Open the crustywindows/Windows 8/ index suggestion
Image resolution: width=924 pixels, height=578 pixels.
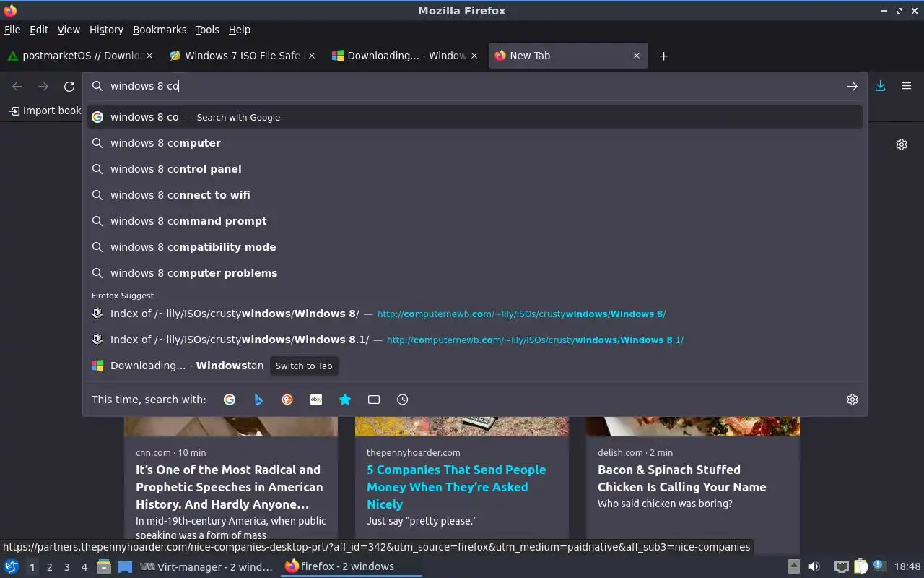click(x=475, y=314)
